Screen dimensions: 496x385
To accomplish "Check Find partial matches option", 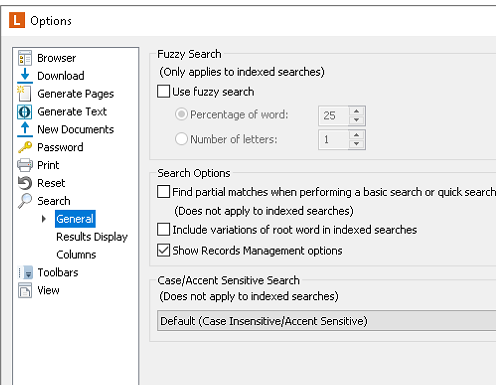I will click(x=163, y=192).
